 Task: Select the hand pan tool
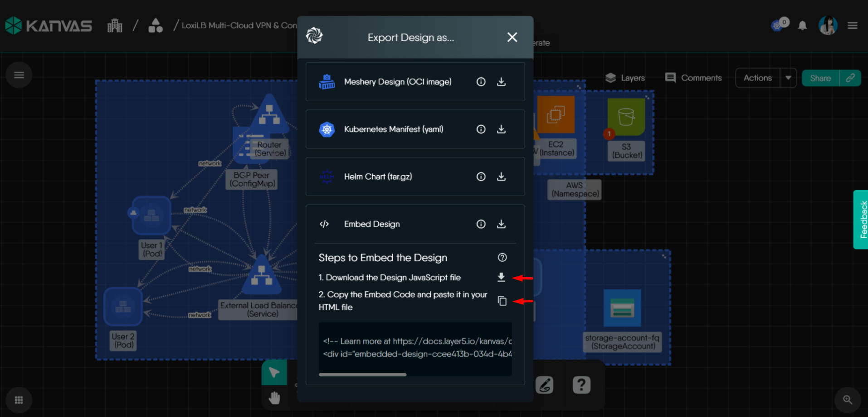274,398
